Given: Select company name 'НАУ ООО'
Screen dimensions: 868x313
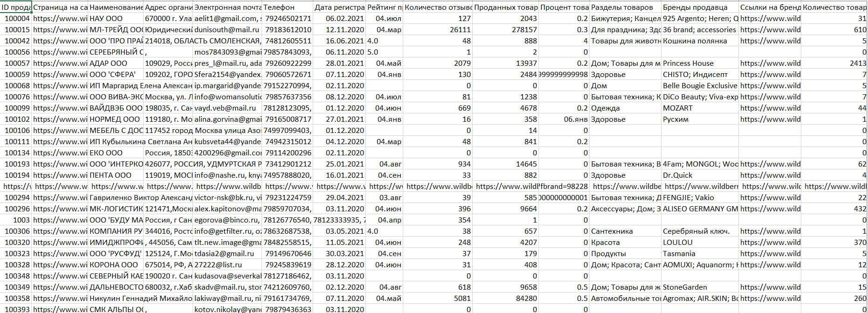Looking at the screenshot, I should 116,18.
